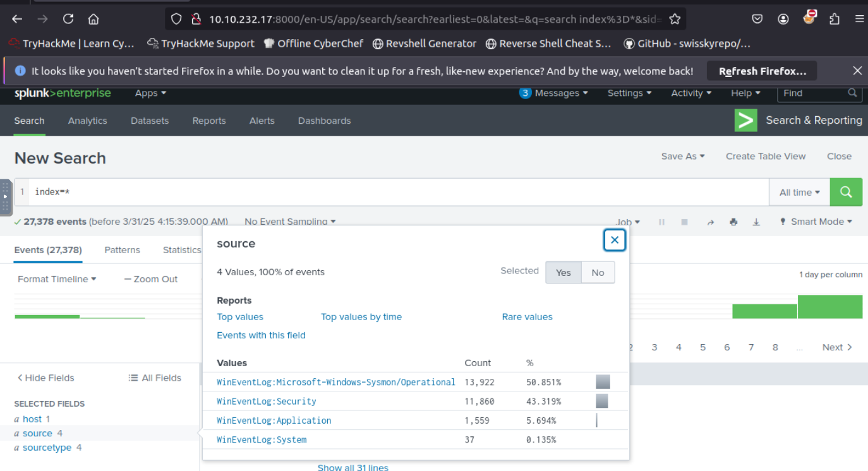The image size is (868, 471).
Task: Click the Export results download icon
Action: (756, 222)
